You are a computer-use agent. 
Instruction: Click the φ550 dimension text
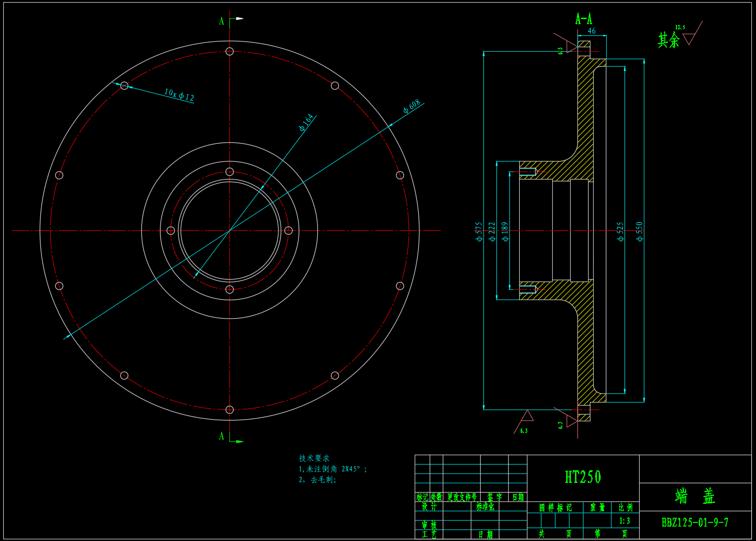[x=640, y=231]
